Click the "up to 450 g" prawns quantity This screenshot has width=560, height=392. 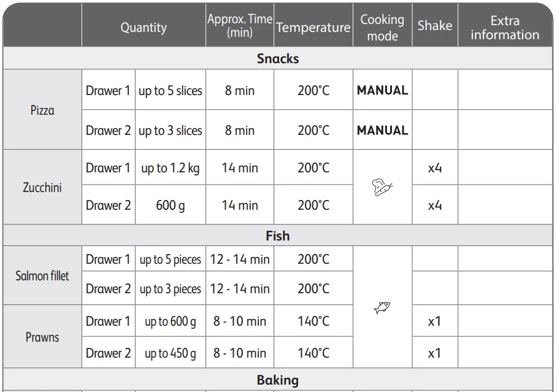pyautogui.click(x=171, y=353)
